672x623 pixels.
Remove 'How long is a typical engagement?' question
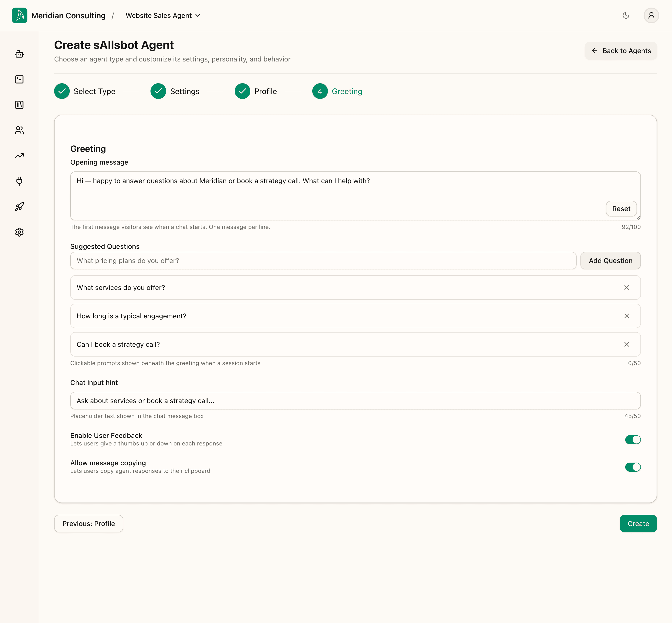626,316
